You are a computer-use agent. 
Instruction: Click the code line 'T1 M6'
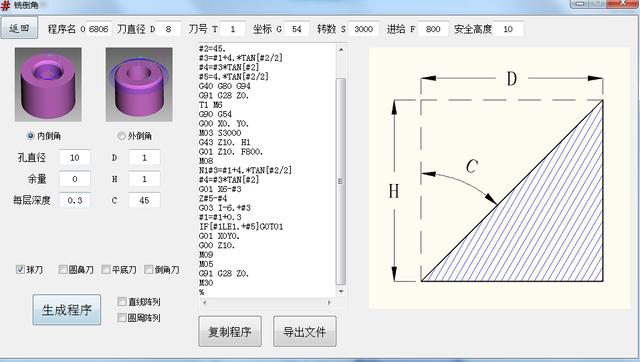coord(211,105)
